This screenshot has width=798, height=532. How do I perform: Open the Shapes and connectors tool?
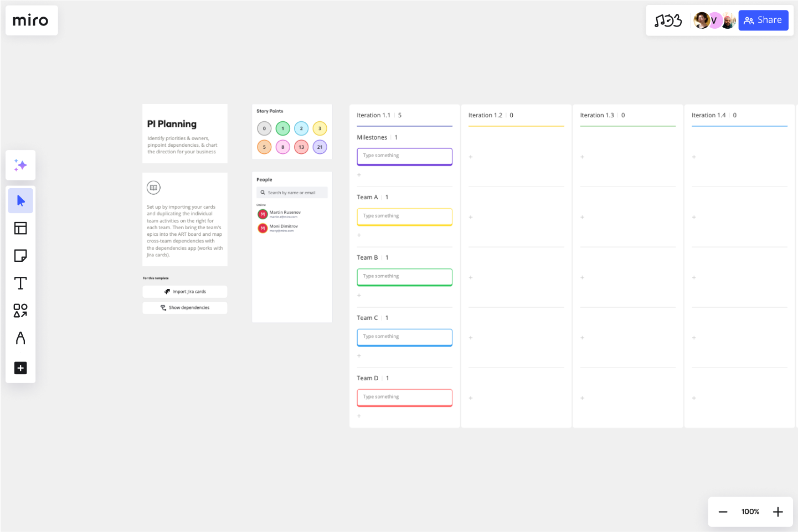20,311
